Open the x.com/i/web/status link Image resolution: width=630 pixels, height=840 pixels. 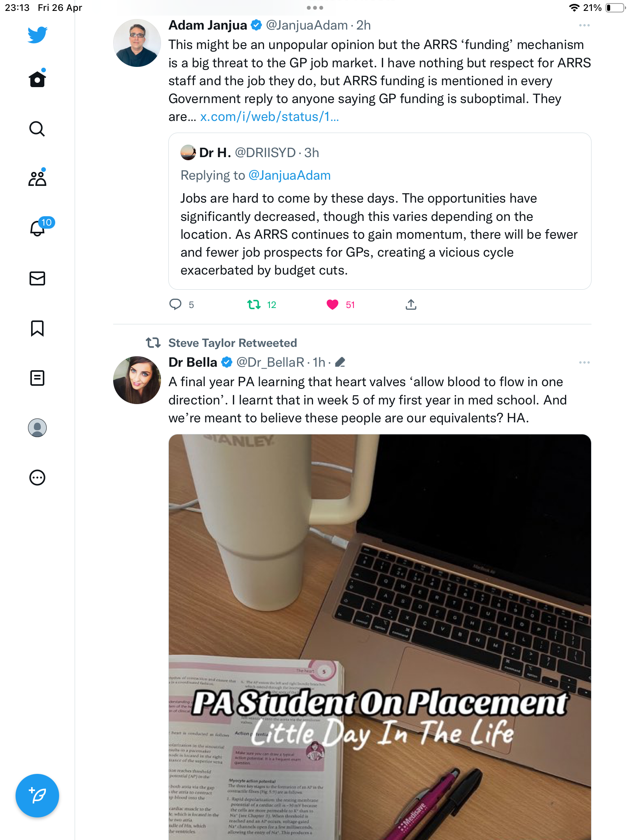(x=269, y=117)
